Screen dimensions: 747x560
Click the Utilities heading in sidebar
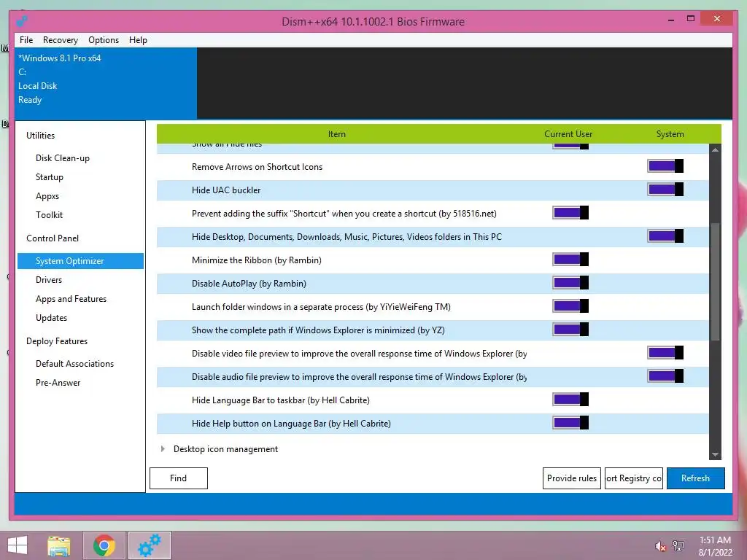click(x=41, y=136)
